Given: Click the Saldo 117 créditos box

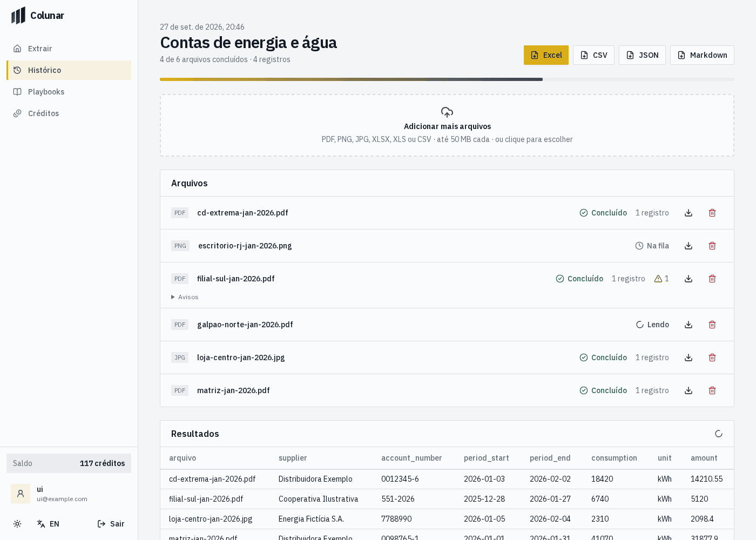Looking at the screenshot, I should tap(69, 463).
